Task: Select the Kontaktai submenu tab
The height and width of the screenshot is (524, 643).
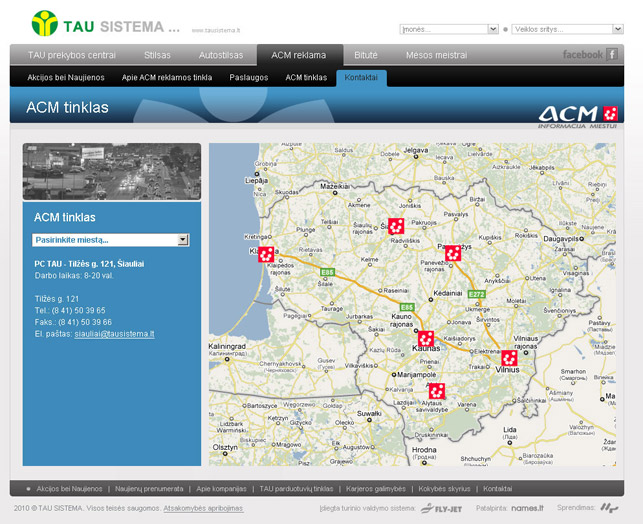Action: tap(361, 77)
